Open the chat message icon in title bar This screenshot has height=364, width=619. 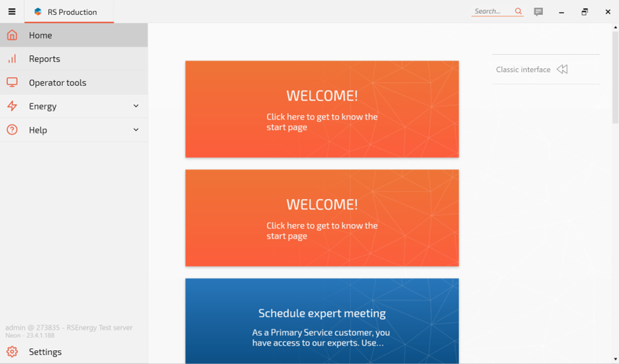538,12
